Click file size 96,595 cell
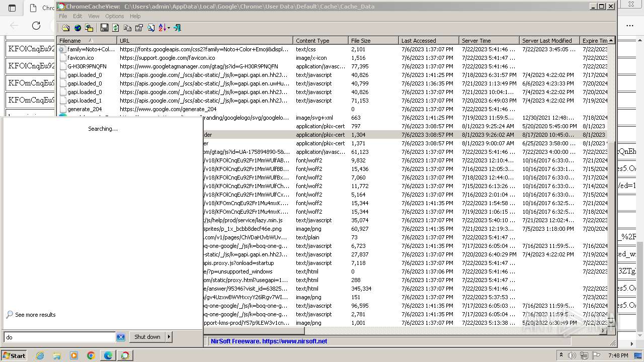This screenshot has height=362, width=644. tap(360, 306)
